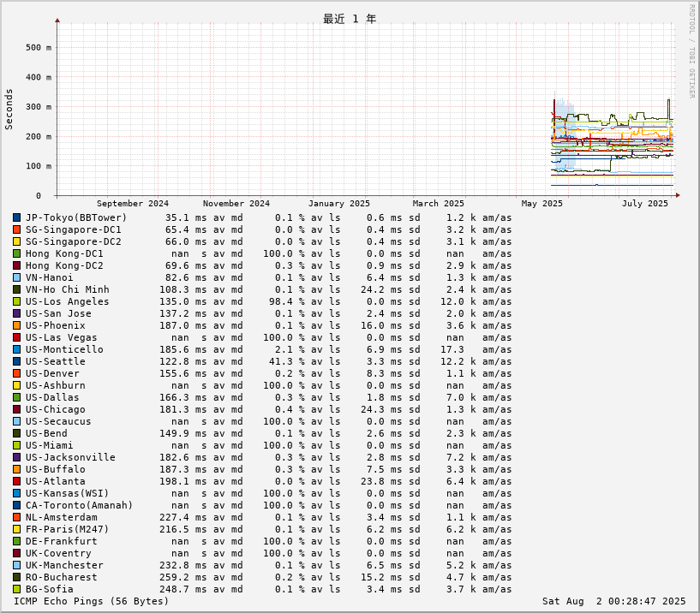This screenshot has width=700, height=613.
Task: Click the '300 m' y-axis tick label
Action: pos(39,107)
